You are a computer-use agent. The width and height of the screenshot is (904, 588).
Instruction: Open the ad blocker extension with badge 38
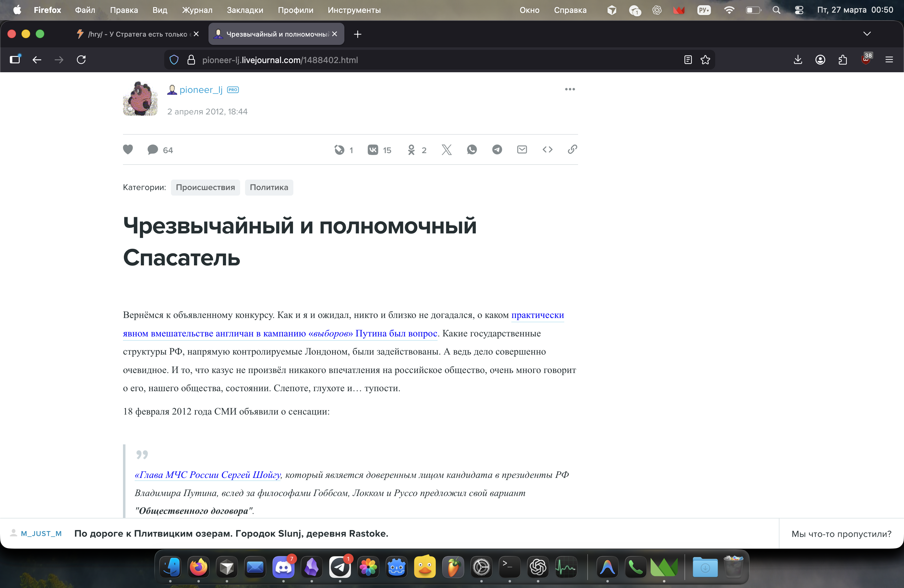(x=866, y=59)
